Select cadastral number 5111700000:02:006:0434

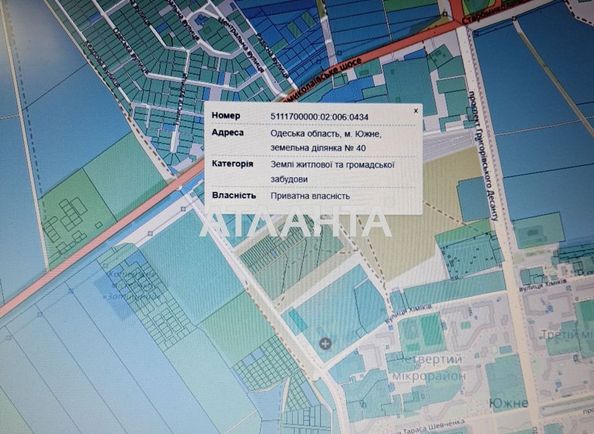coord(319,117)
